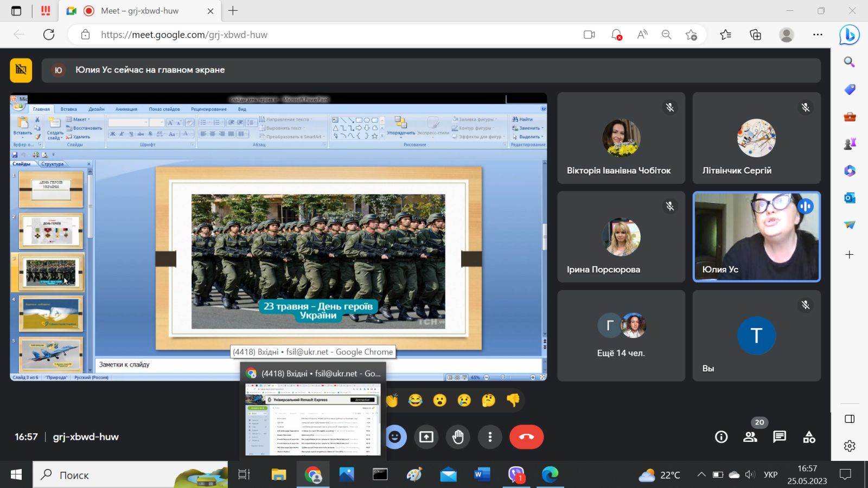
Task: Open Task View on taskbar
Action: (244, 475)
